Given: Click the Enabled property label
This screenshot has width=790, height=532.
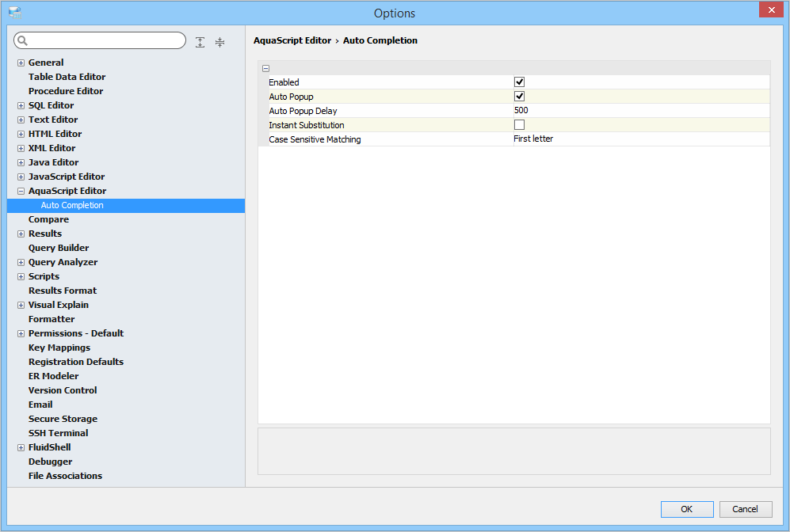Looking at the screenshot, I should (x=284, y=82).
